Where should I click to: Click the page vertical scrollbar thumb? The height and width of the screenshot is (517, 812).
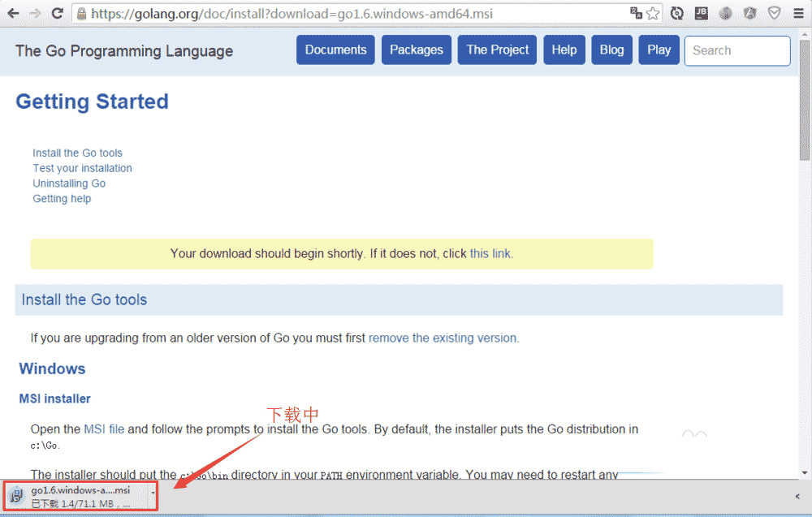pyautogui.click(x=804, y=101)
